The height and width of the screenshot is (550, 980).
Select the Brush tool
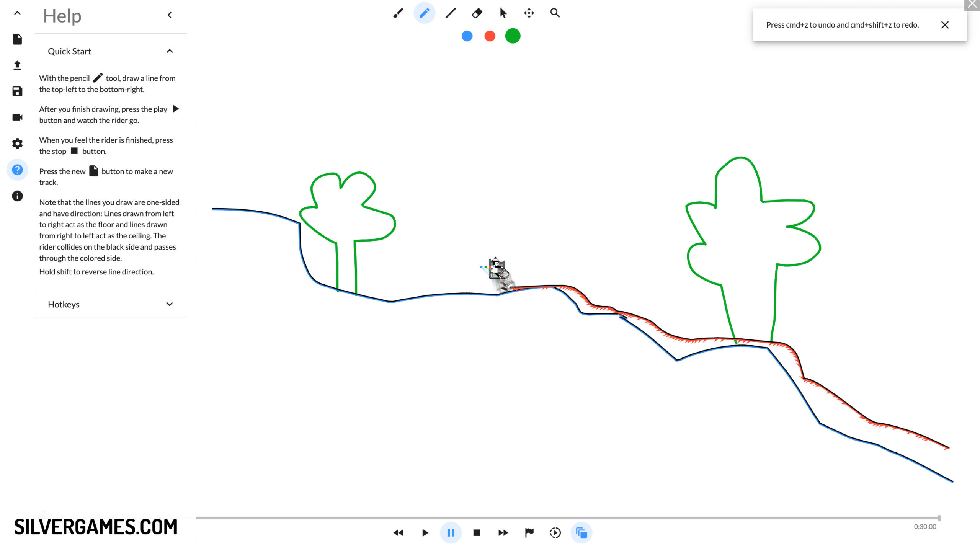(398, 13)
